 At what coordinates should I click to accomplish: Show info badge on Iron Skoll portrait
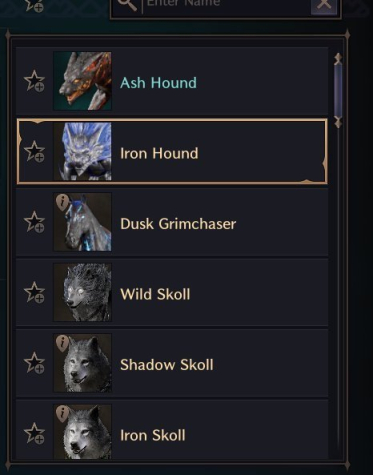(x=62, y=414)
